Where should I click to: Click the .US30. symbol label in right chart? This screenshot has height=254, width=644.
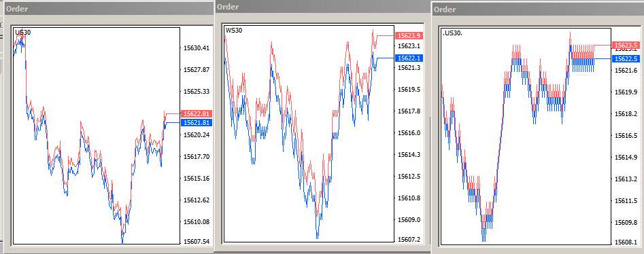(453, 33)
